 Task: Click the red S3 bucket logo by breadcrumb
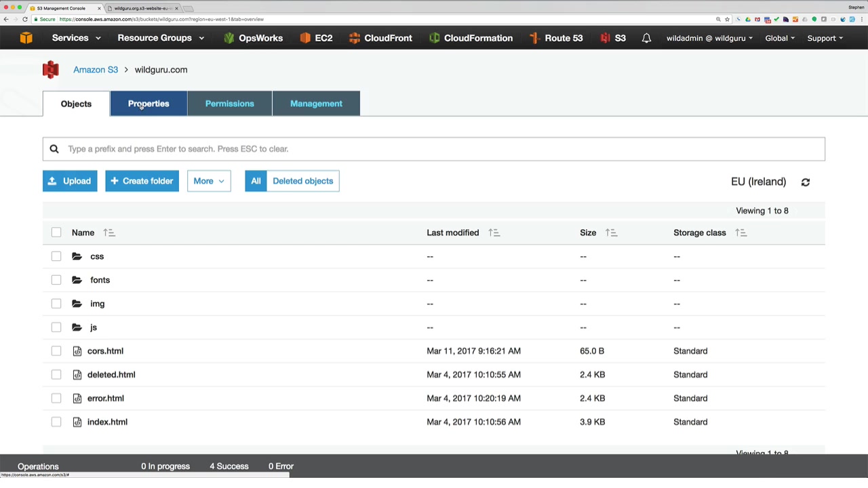click(x=51, y=70)
